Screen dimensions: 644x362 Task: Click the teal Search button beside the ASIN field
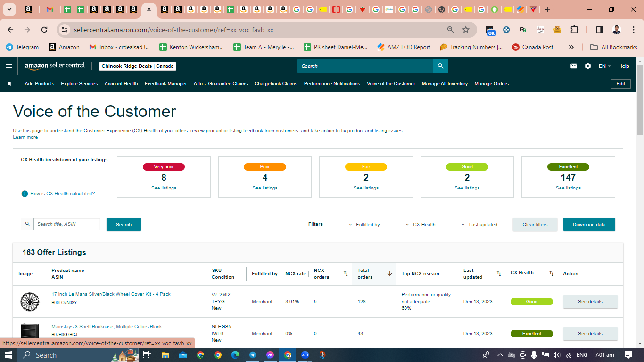(x=124, y=224)
